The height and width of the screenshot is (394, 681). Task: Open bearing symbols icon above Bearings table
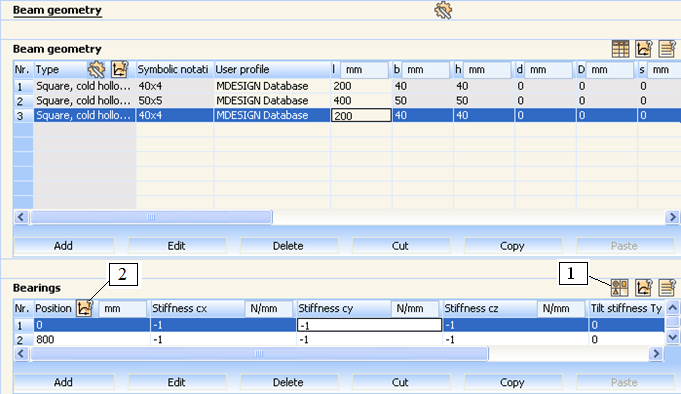point(620,288)
